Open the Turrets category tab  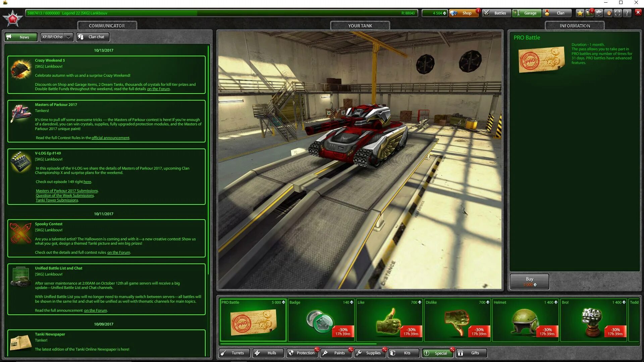[234, 353]
